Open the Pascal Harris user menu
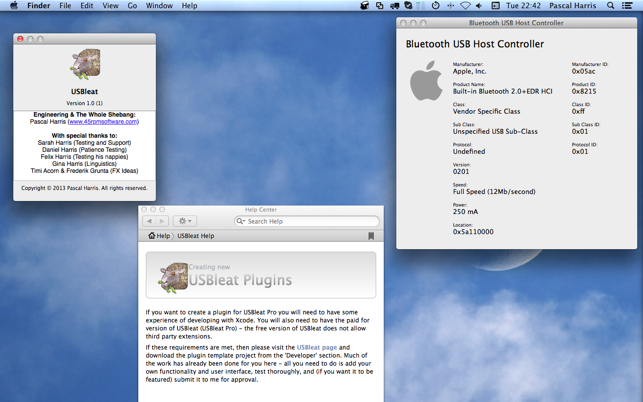 [572, 6]
